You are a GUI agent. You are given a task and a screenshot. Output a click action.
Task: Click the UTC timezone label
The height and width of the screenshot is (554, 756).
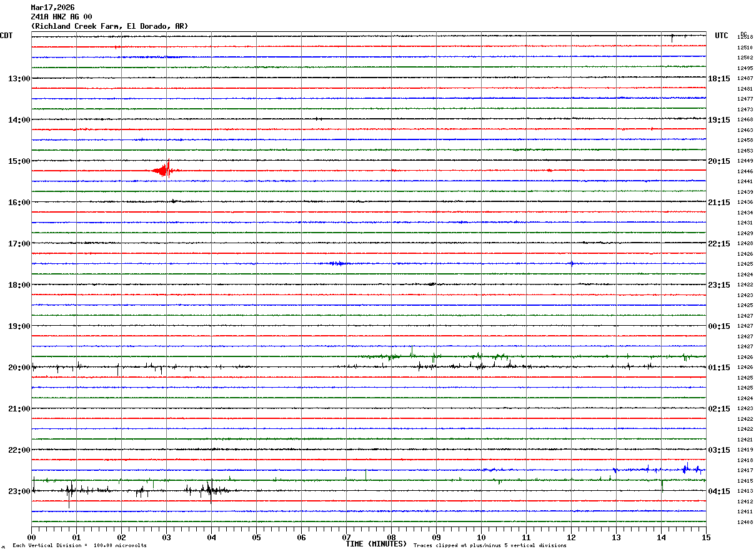coord(722,36)
